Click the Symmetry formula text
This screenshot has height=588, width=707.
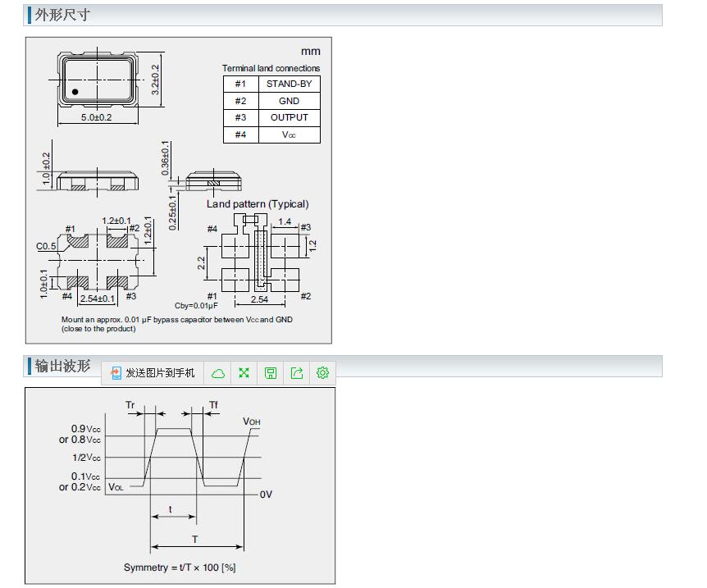[180, 567]
